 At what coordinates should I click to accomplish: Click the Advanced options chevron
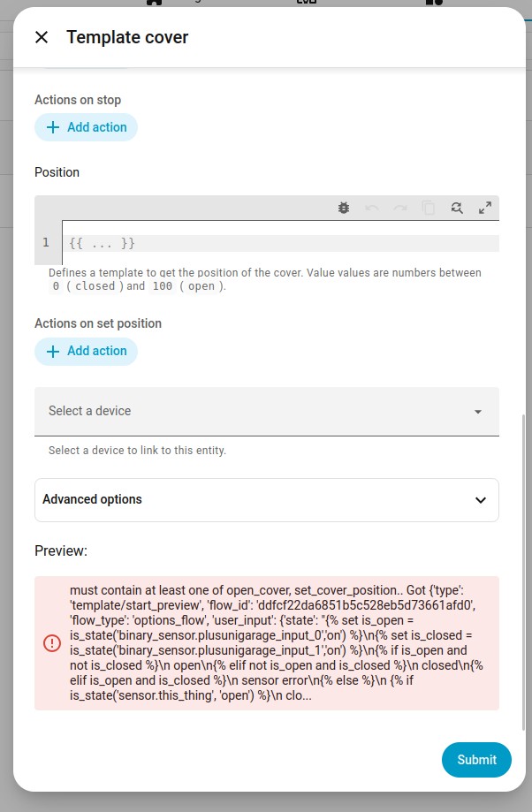pos(481,500)
